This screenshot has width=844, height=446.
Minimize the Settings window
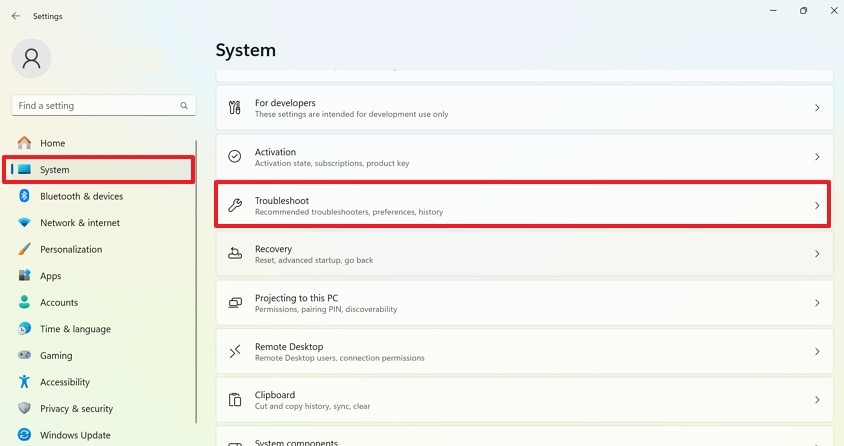pos(773,10)
